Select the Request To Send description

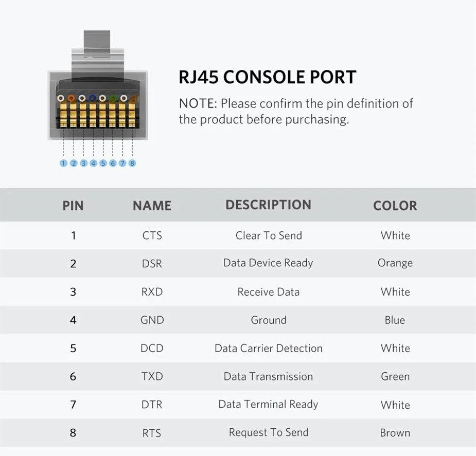click(269, 432)
